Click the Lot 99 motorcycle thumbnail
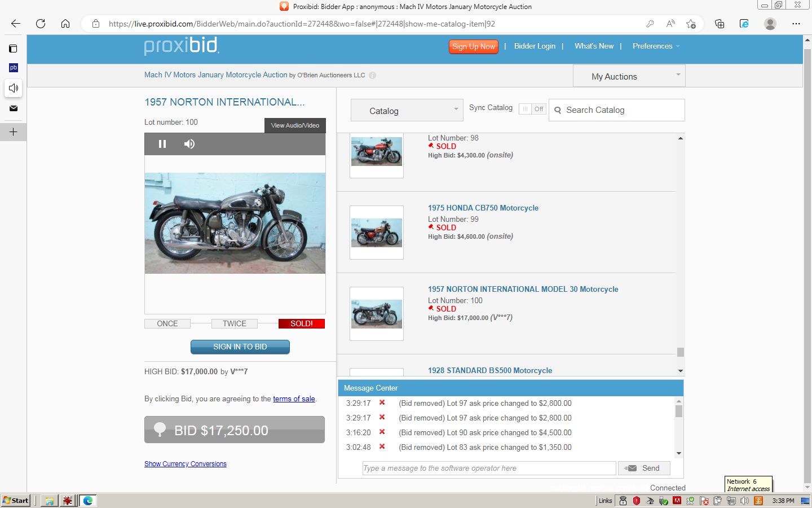Image resolution: width=812 pixels, height=508 pixels. click(x=377, y=233)
